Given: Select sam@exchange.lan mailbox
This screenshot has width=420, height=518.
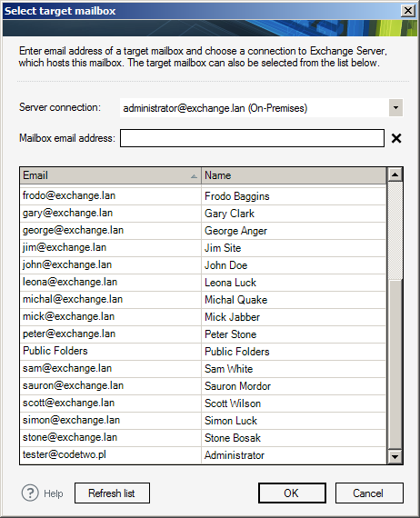Looking at the screenshot, I should 67,368.
